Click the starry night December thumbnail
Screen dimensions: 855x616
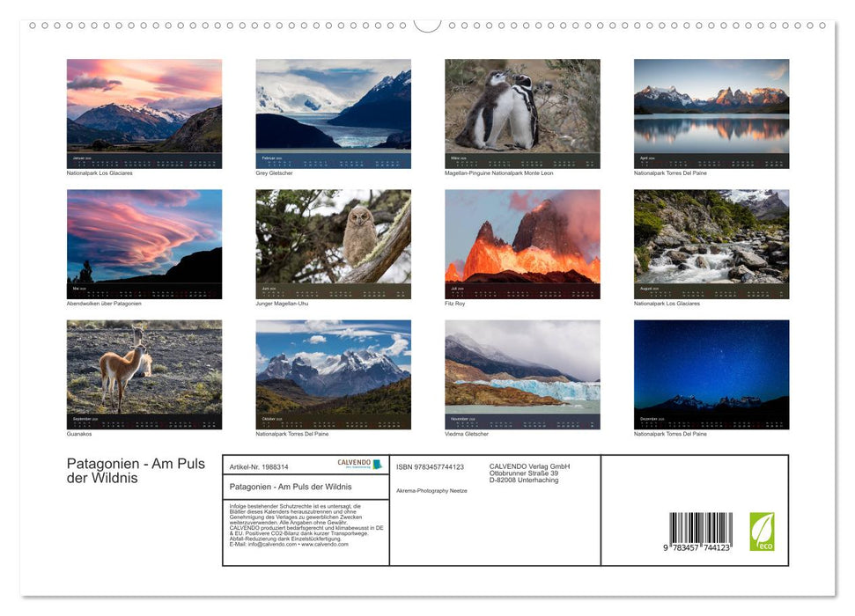711,373
